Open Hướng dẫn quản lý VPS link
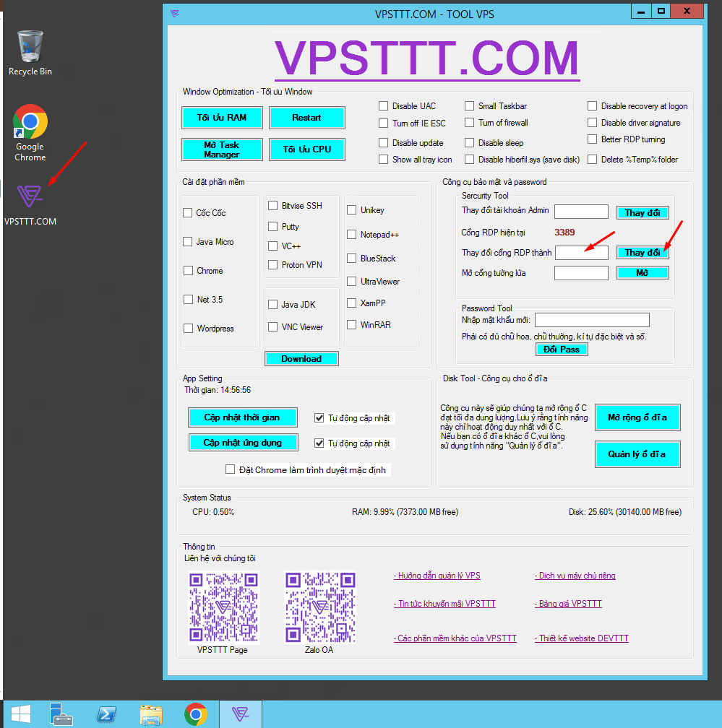The width and height of the screenshot is (722, 728). coord(437,575)
